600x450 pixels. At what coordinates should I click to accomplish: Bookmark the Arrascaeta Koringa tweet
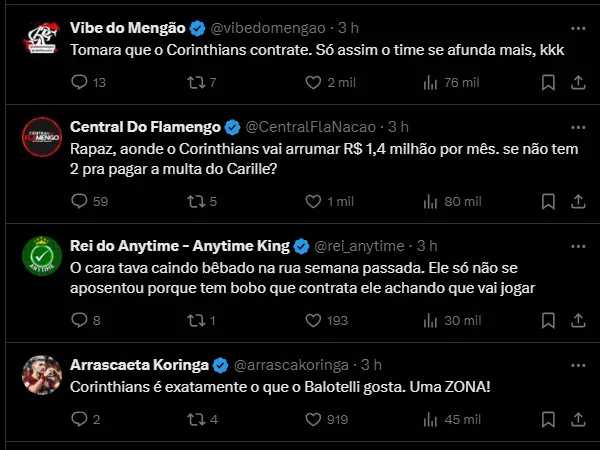547,419
